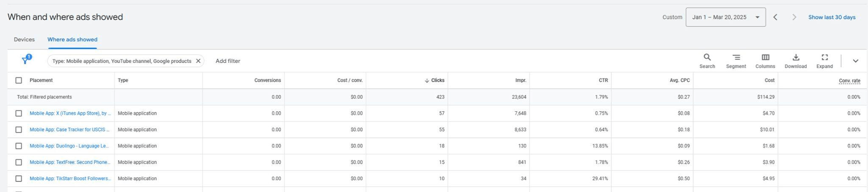Screen dimensions: 868x192
Task: Click the next date range arrow
Action: (x=795, y=17)
